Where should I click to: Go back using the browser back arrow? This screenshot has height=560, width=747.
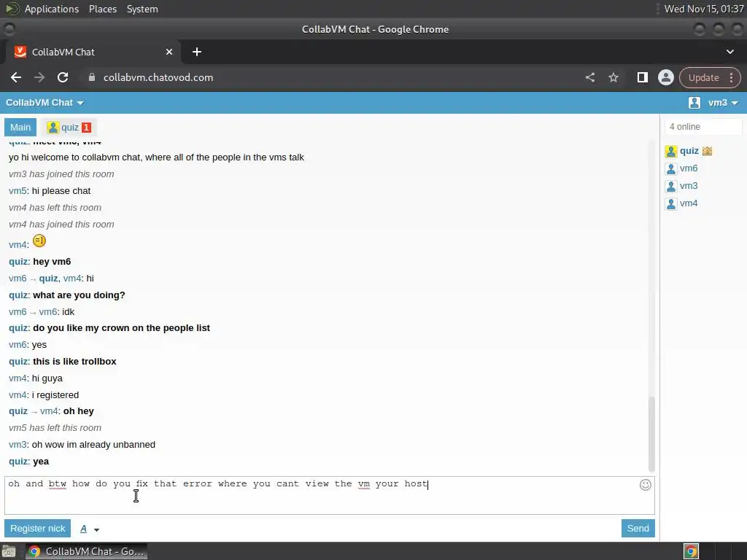tap(16, 77)
